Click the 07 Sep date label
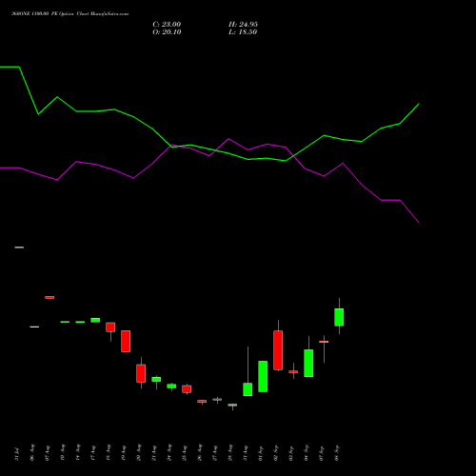This screenshot has height=476, width=476. pyautogui.click(x=322, y=453)
